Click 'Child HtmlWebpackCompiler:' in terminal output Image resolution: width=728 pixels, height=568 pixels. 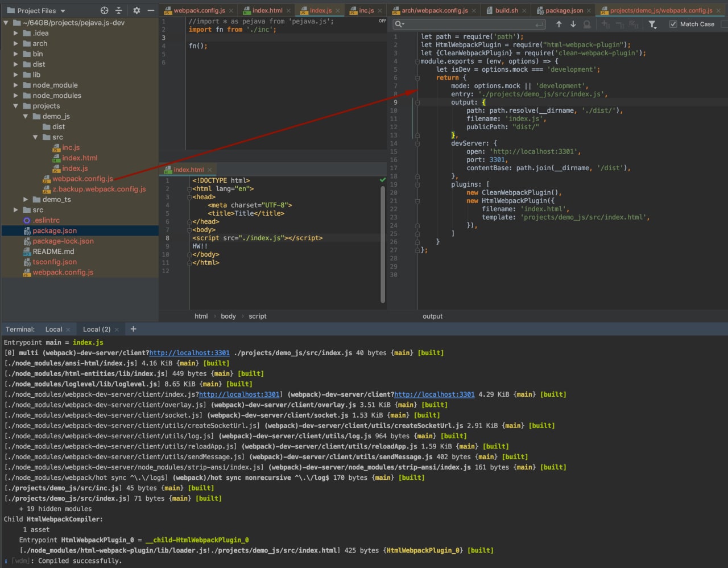[53, 519]
